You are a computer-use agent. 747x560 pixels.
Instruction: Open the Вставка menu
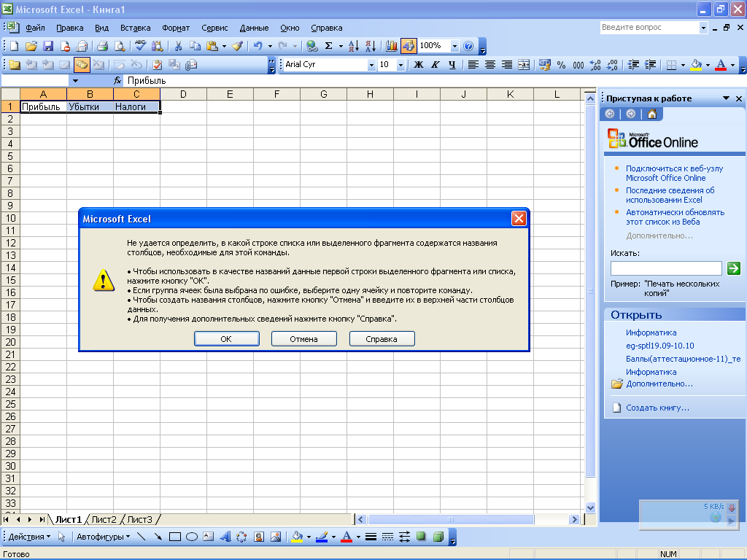coord(135,28)
